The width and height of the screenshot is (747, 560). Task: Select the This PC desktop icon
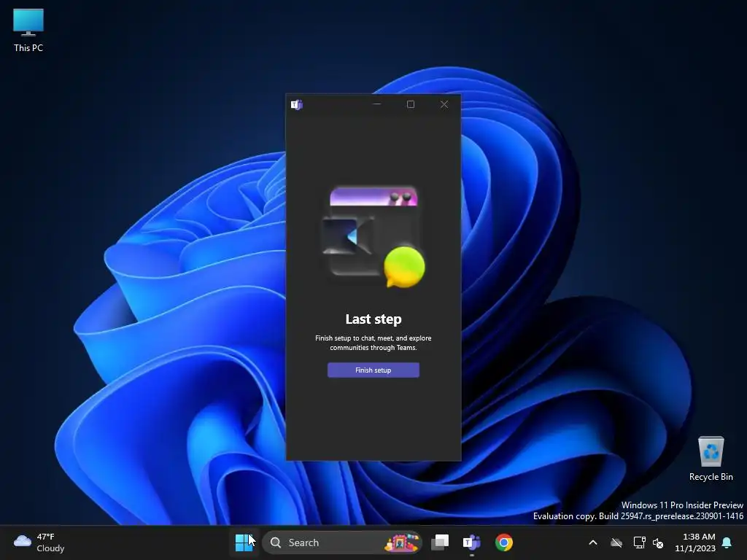(28, 31)
